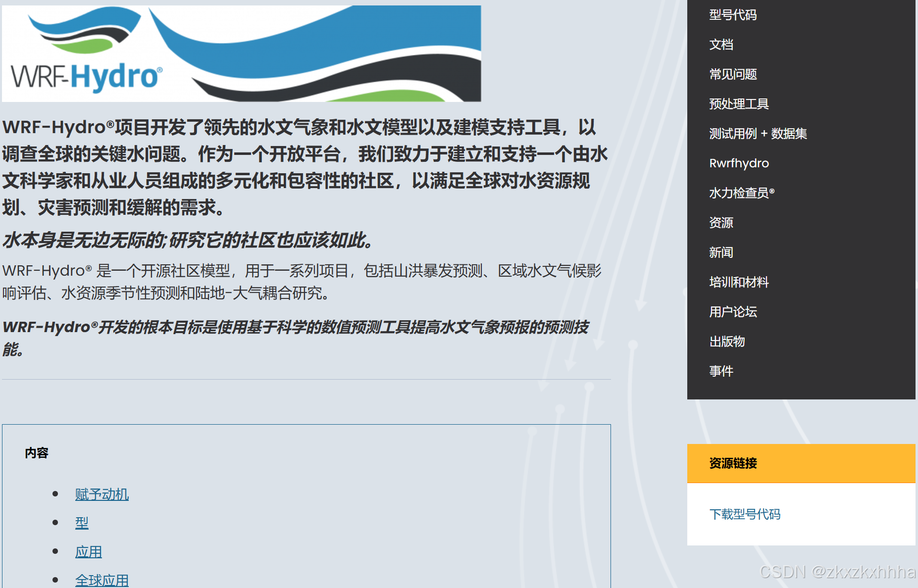
Task: Select 常见问题 in the sidebar menu
Action: [733, 74]
